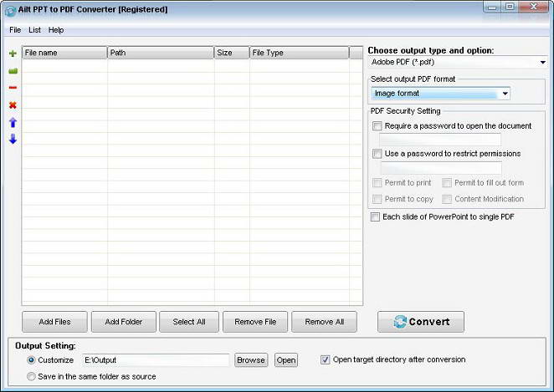Click the green plus add files icon
The width and height of the screenshot is (554, 392).
click(x=13, y=53)
